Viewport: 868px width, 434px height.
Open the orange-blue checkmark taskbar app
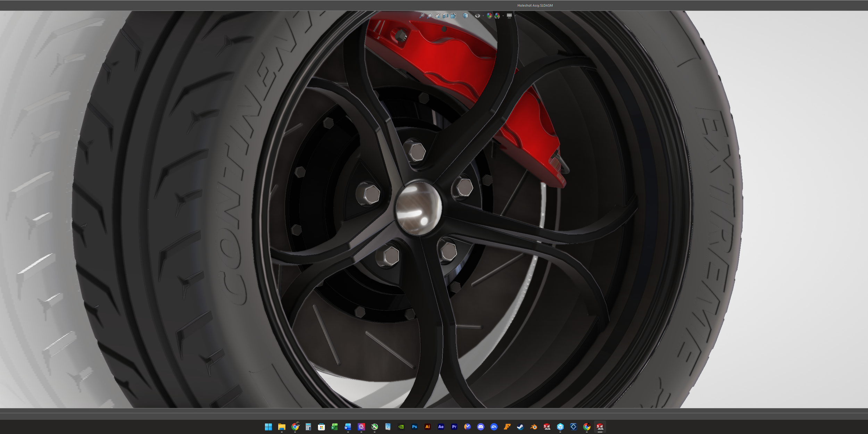click(467, 427)
